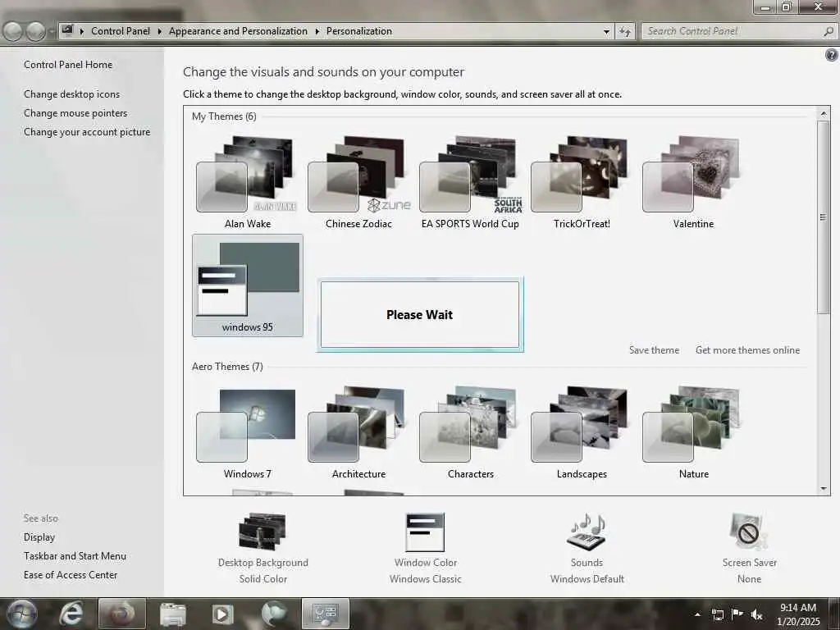
Task: Open Sounds settings icon
Action: [587, 532]
